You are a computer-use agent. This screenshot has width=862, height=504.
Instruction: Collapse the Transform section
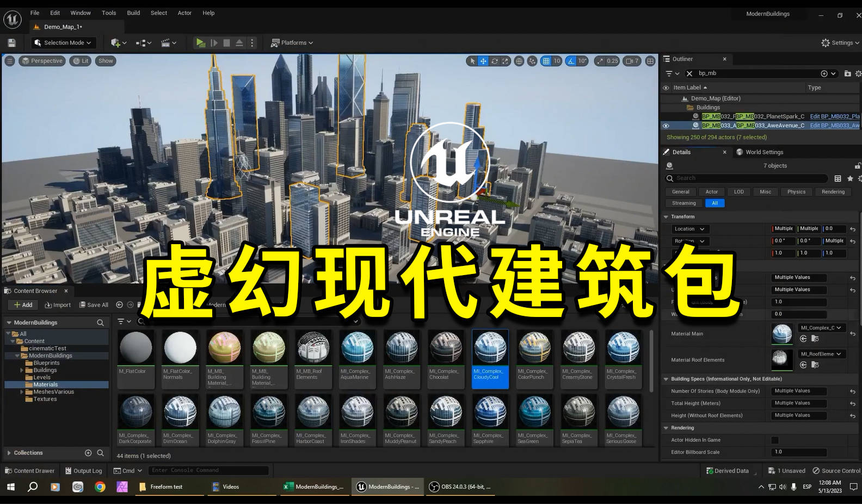(x=666, y=217)
